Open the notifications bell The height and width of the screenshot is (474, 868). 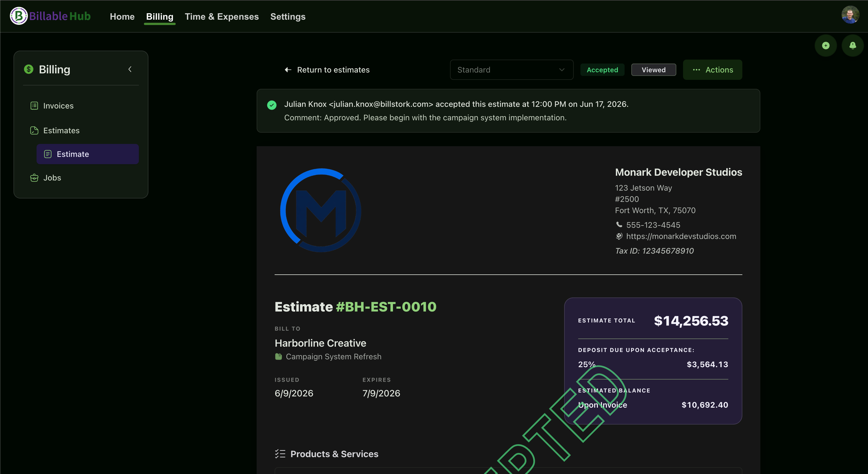(853, 46)
